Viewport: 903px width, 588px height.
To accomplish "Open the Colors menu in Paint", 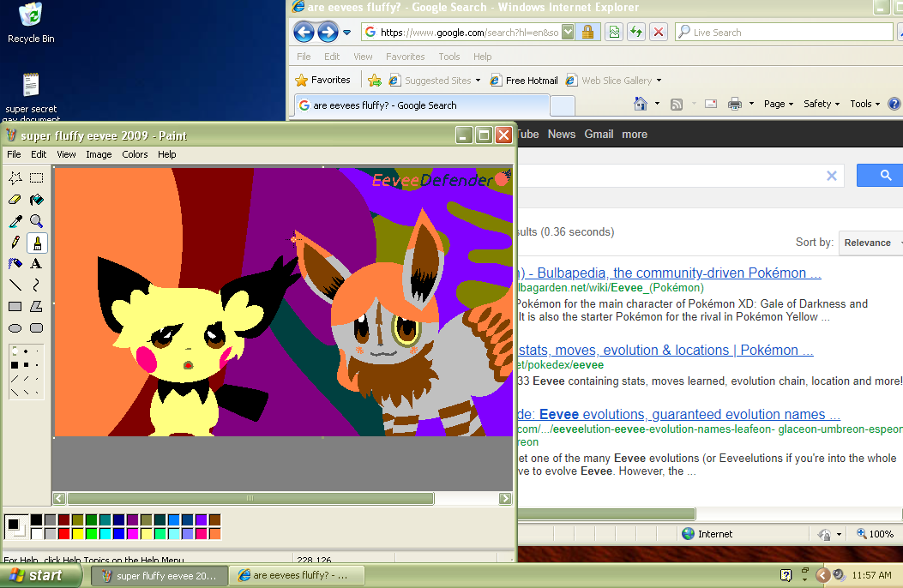I will pos(135,154).
